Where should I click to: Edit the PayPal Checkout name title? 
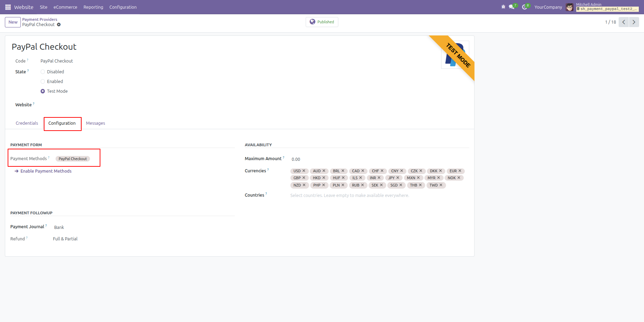44,47
